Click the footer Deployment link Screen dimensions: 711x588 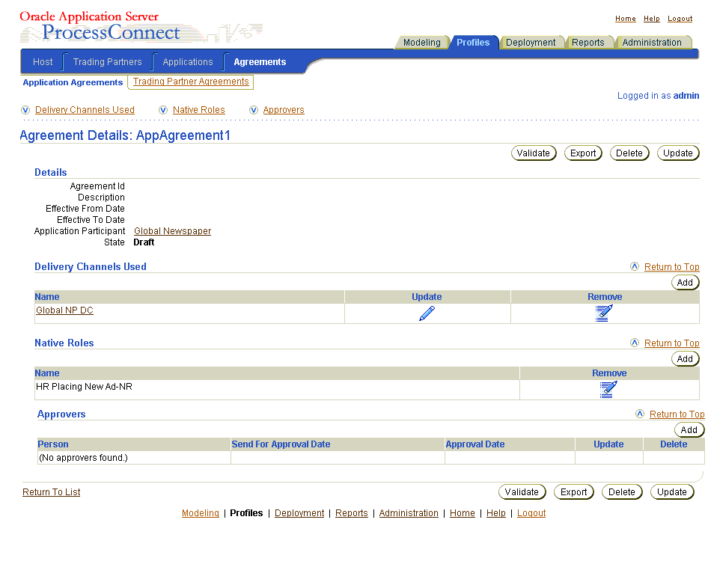pos(299,513)
